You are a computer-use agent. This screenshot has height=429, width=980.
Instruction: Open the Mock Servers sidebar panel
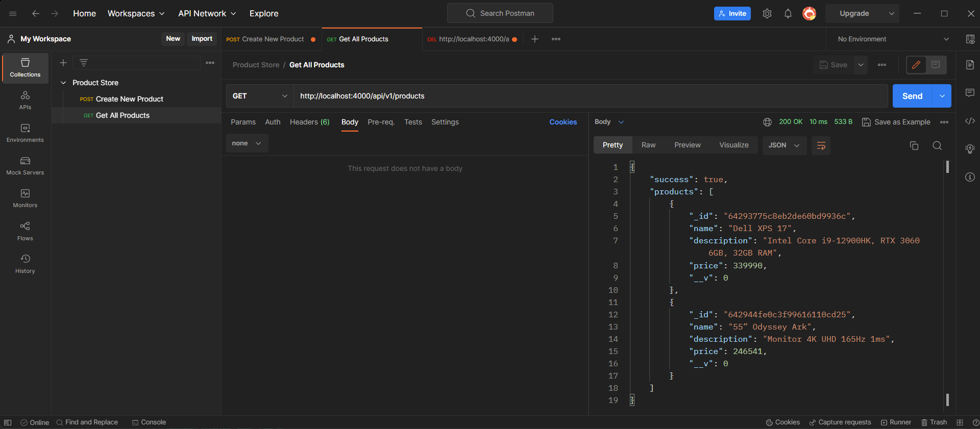pyautogui.click(x=25, y=166)
